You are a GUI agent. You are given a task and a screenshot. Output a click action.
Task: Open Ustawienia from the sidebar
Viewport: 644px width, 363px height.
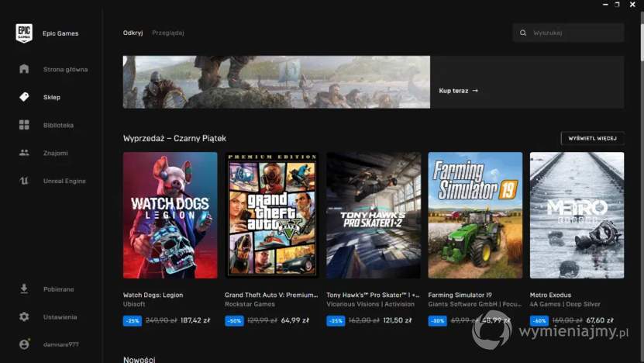coord(60,317)
